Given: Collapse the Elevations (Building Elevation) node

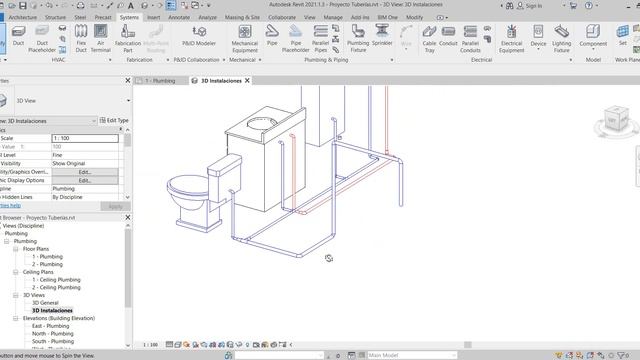Looking at the screenshot, I should [x=16, y=318].
